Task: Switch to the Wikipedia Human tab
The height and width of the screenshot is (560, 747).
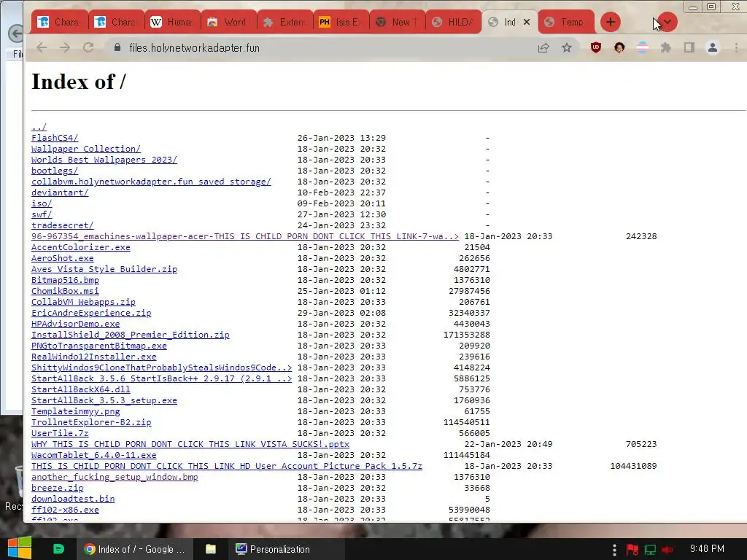Action: [x=173, y=22]
